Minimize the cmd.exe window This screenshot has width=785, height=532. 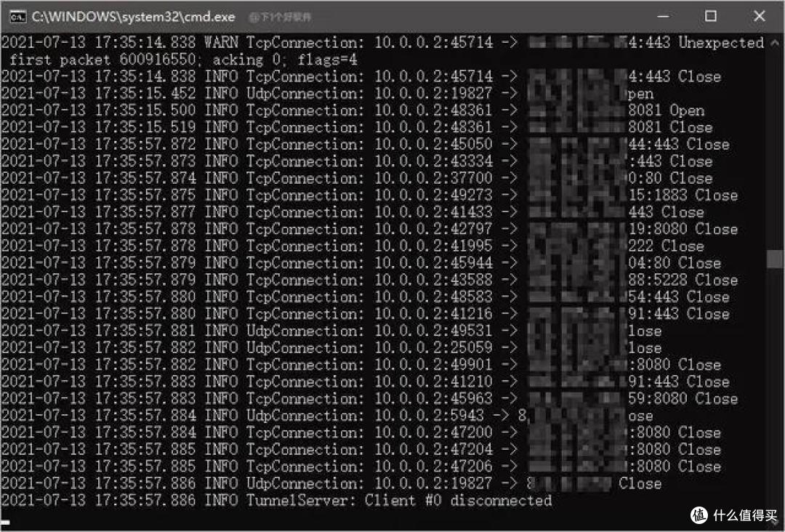tap(663, 16)
